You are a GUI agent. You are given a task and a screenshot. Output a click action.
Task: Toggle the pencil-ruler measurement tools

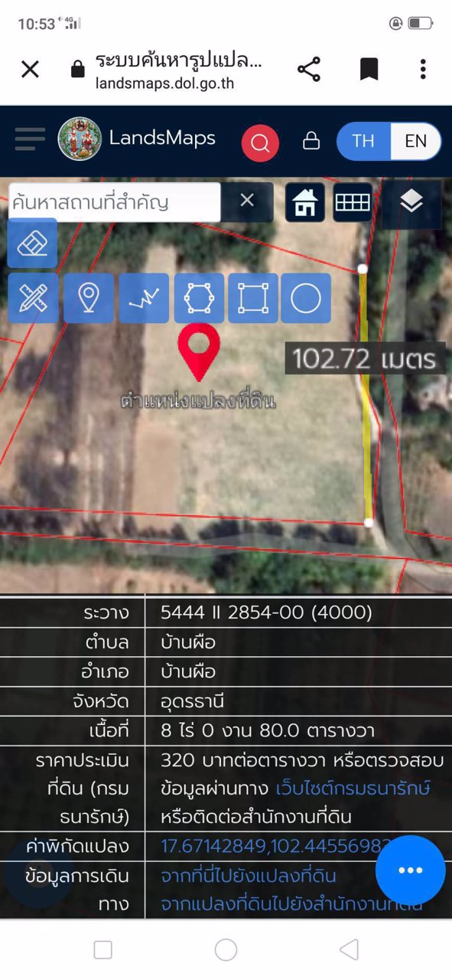(33, 298)
